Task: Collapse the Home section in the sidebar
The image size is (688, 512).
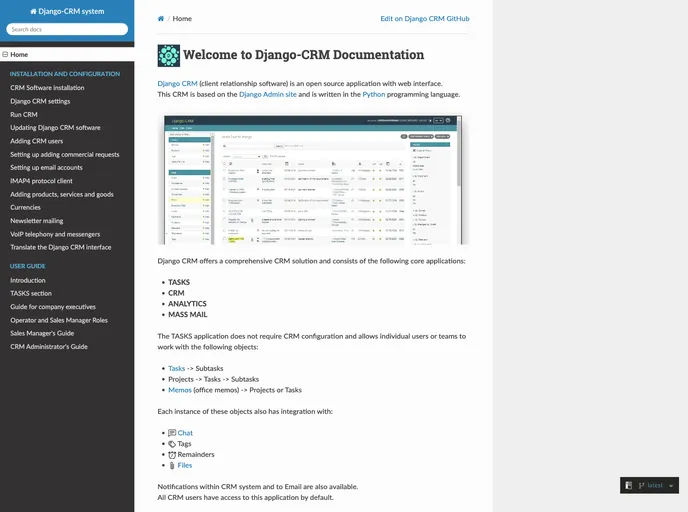Action: [5, 55]
